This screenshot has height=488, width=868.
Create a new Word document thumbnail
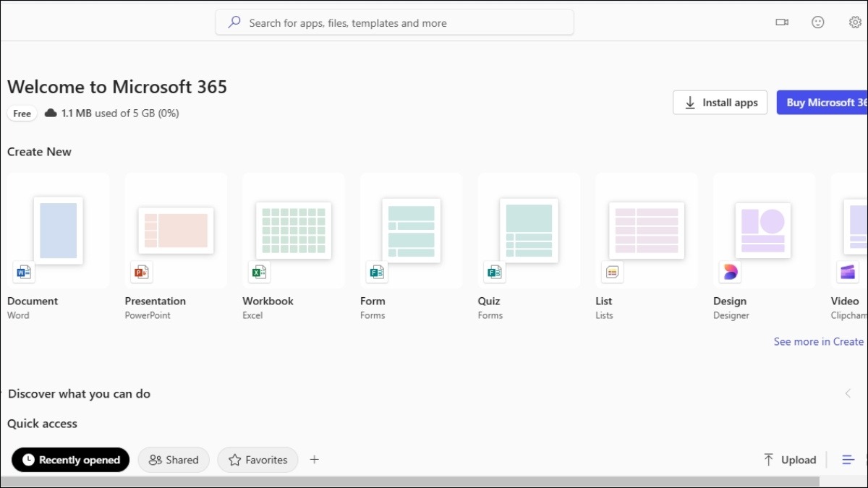[58, 231]
